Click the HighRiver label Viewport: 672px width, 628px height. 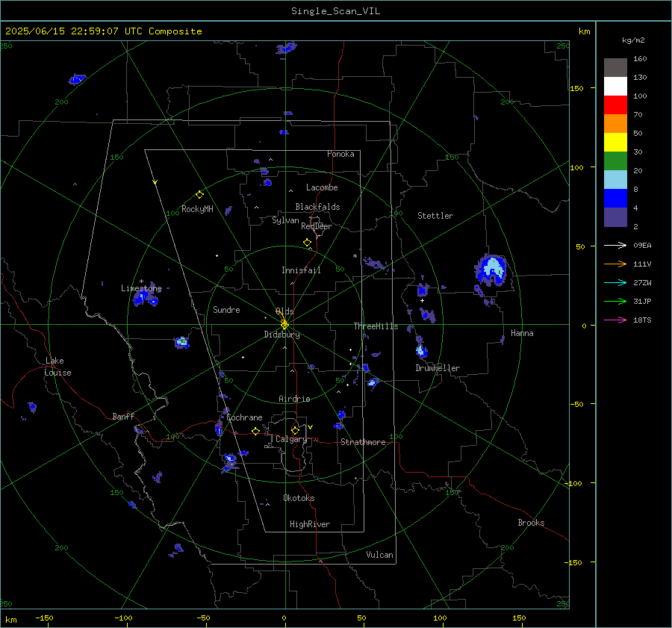click(309, 524)
